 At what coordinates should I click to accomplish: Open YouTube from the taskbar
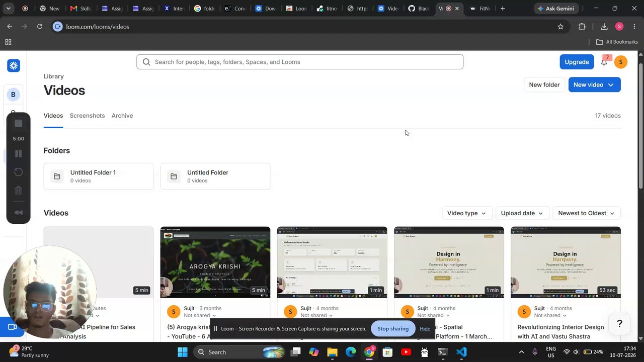(x=406, y=352)
